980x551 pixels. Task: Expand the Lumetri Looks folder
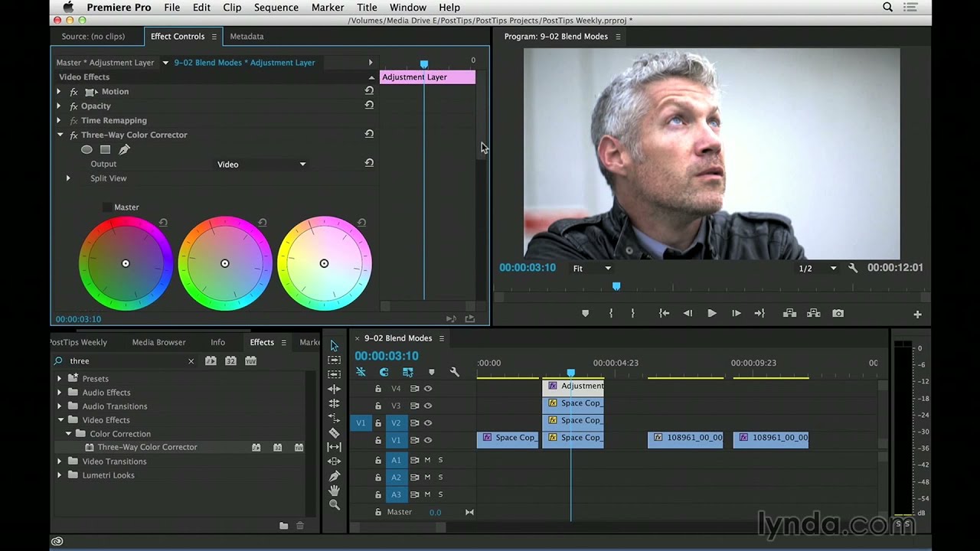(59, 475)
